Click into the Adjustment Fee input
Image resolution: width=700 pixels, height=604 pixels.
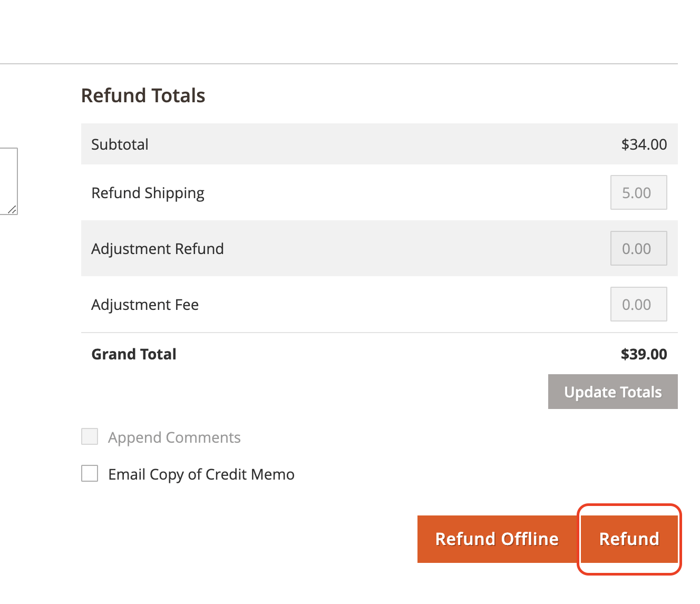click(x=639, y=304)
